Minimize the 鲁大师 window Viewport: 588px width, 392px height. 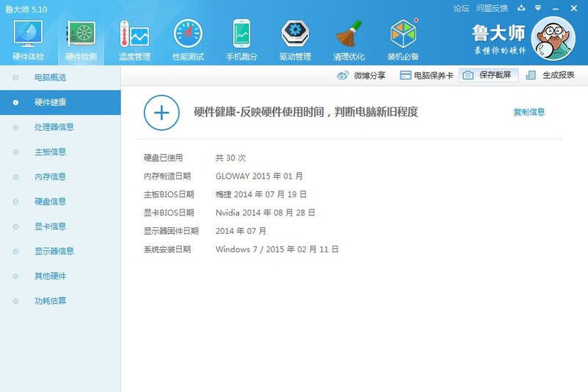click(x=556, y=8)
